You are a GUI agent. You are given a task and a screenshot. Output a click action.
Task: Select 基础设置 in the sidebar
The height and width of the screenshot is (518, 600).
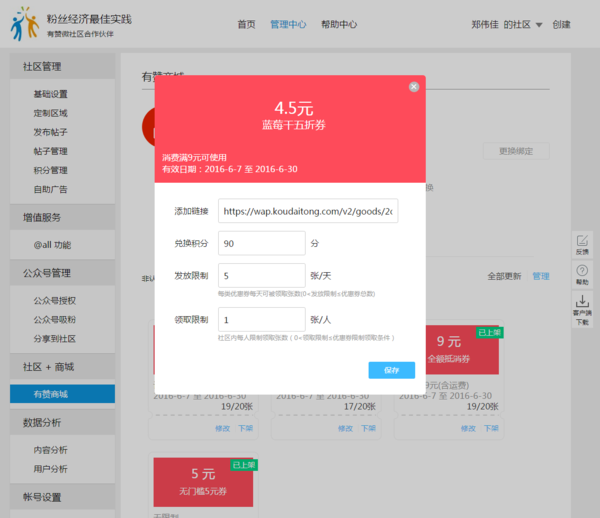[x=51, y=94]
